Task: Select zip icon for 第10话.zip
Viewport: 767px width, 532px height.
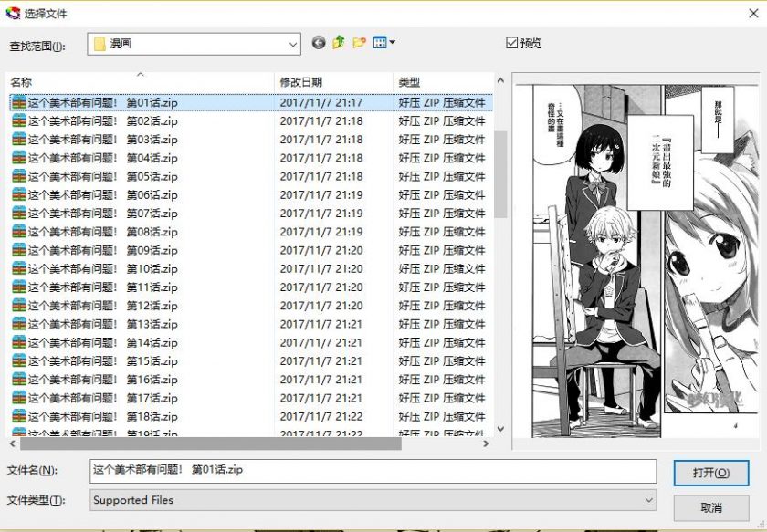Action: [19, 268]
